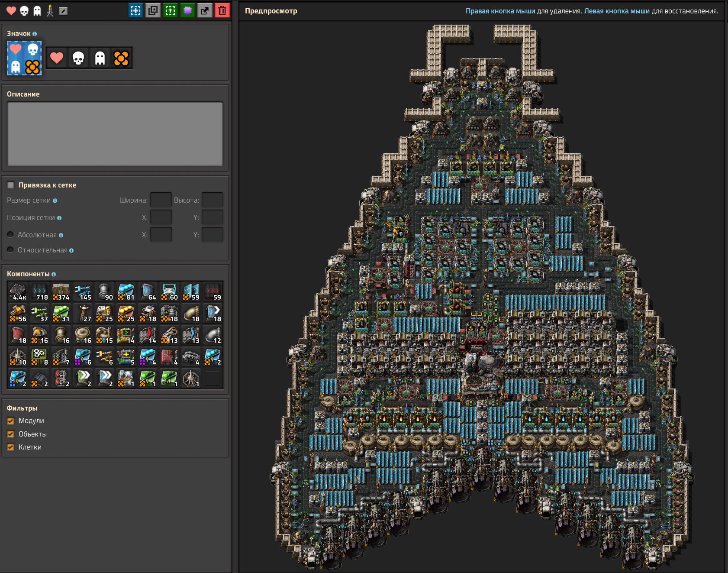
Task: Click the Высота grid height field
Action: 213,200
